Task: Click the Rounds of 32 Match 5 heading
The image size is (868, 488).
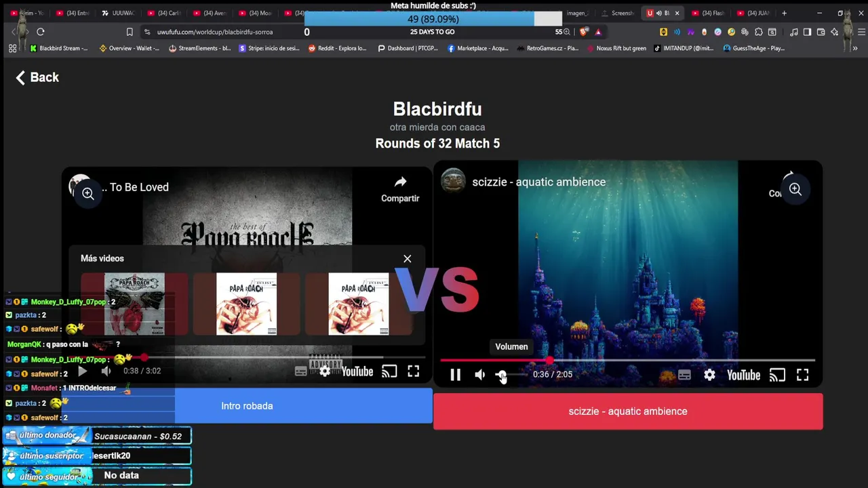Action: point(437,144)
